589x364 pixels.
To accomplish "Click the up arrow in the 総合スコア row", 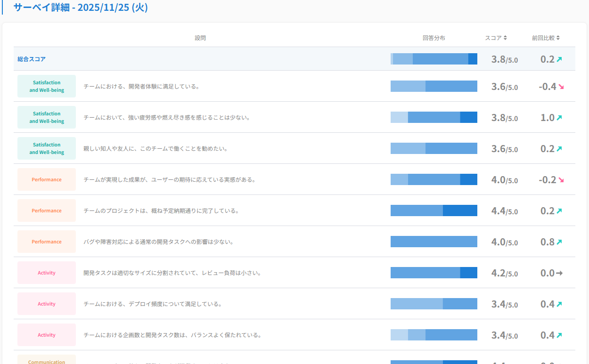I will [559, 59].
